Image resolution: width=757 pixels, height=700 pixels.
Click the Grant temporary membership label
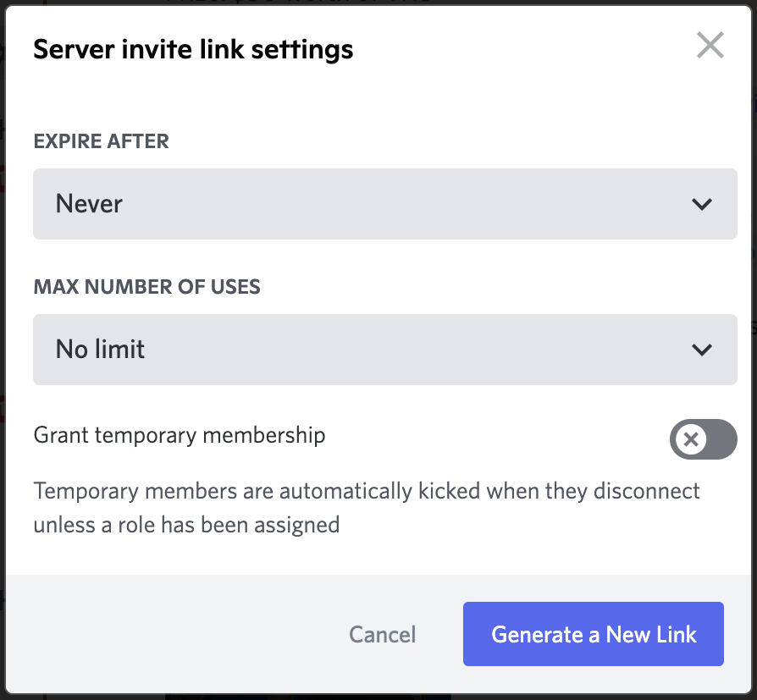(x=180, y=435)
